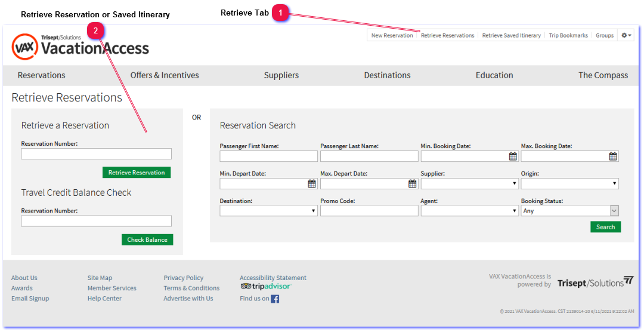This screenshot has height=332, width=644.
Task: Click the VAX VacationAccess logo
Action: (x=80, y=47)
